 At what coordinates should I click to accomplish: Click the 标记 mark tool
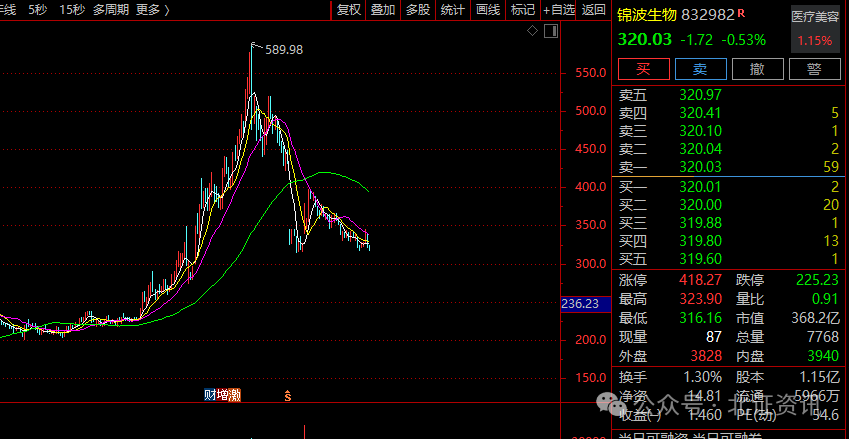[523, 10]
